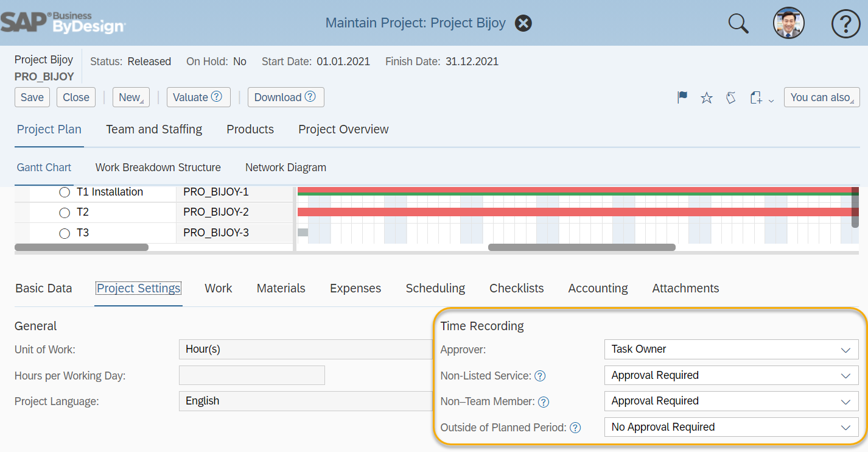
Task: Switch to the Team and Staffing tab
Action: 154,129
